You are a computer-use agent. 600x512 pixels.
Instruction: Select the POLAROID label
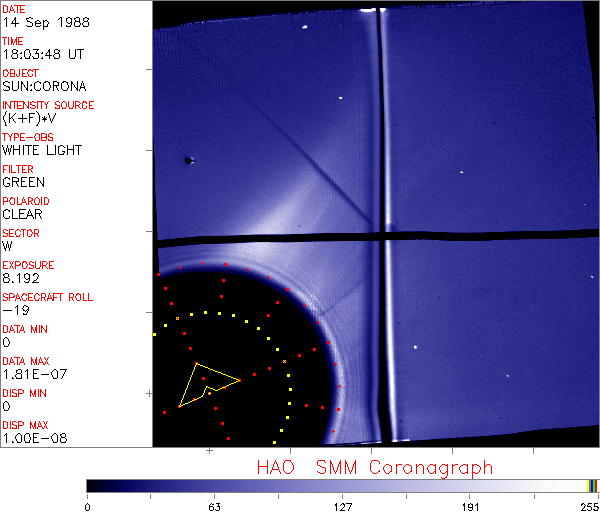point(25,201)
